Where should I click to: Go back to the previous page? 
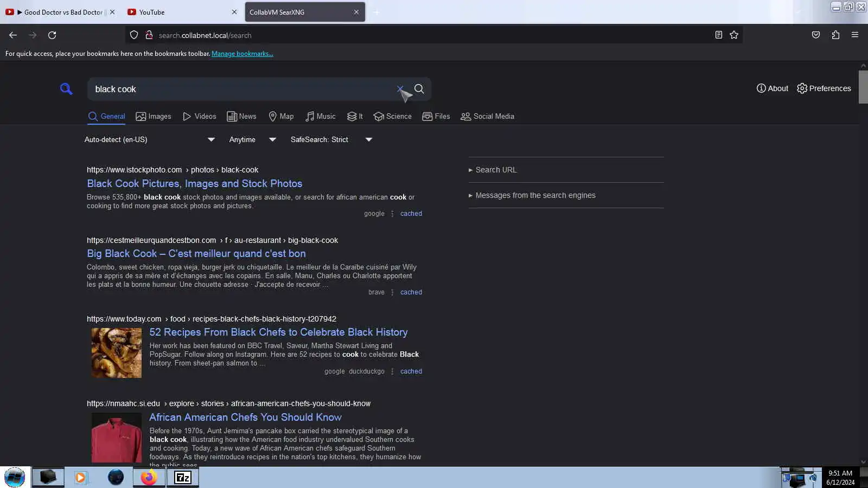coord(13,35)
